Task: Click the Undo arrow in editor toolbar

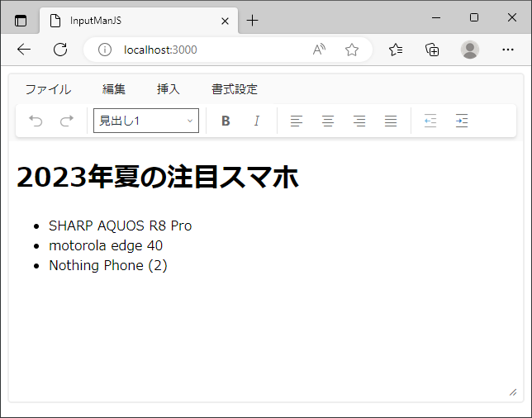Action: pyautogui.click(x=36, y=121)
